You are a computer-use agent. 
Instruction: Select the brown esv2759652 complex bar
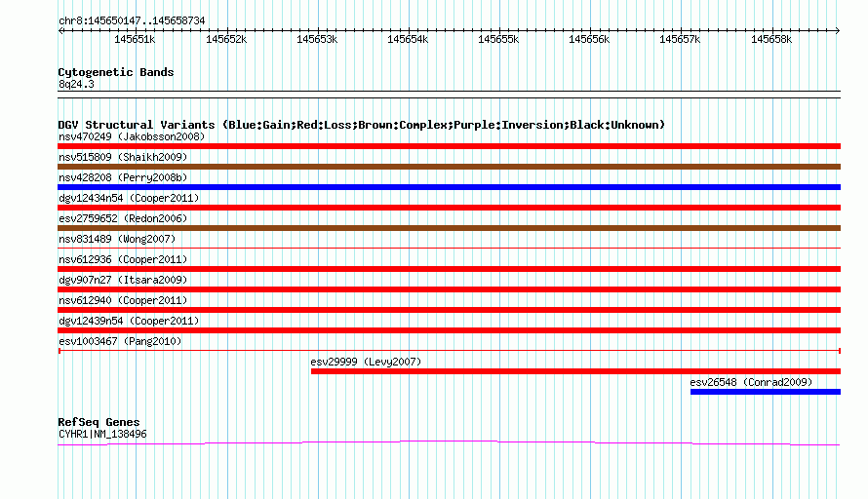click(x=449, y=228)
